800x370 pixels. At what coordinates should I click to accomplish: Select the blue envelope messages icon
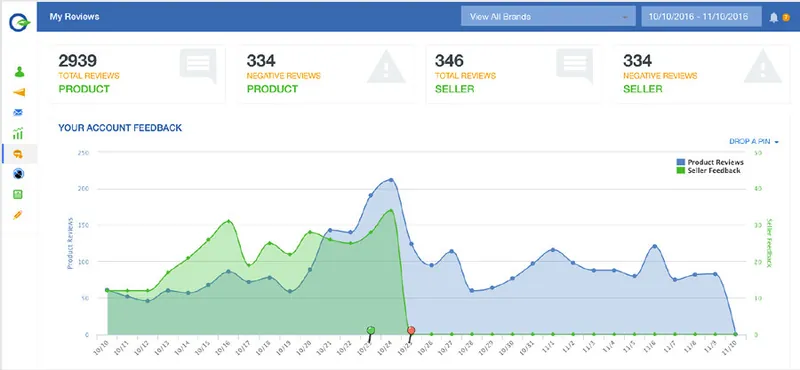18,113
